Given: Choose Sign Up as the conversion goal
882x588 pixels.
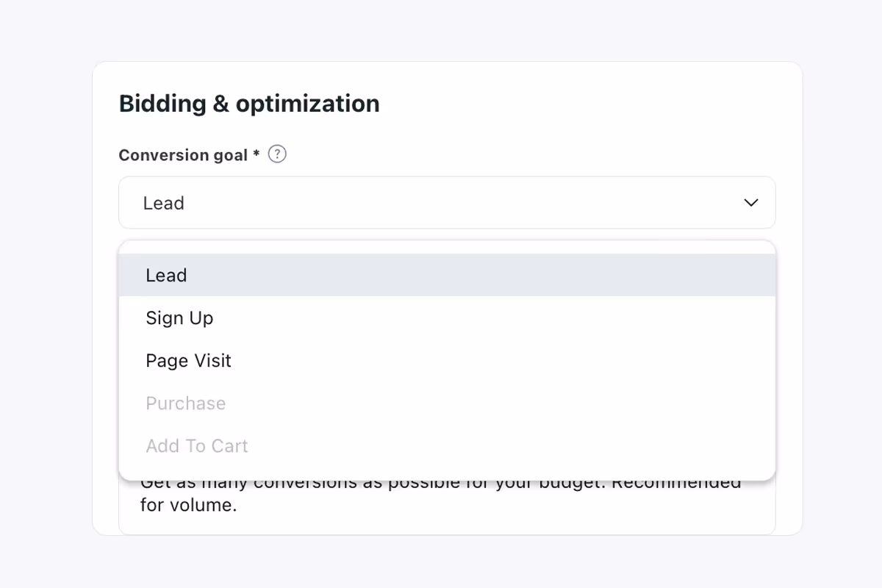Looking at the screenshot, I should click(179, 318).
